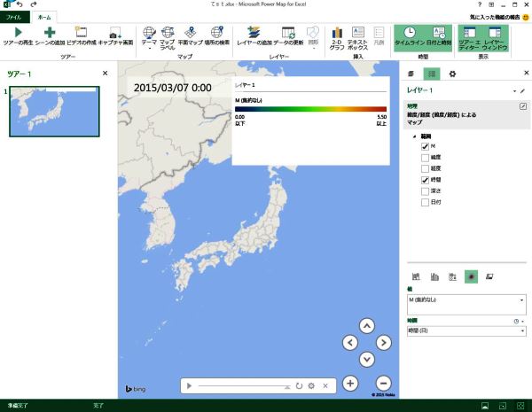Screen dimensions: 532x412
Task: Add a new scene (シーンの追加)
Action: (x=50, y=36)
